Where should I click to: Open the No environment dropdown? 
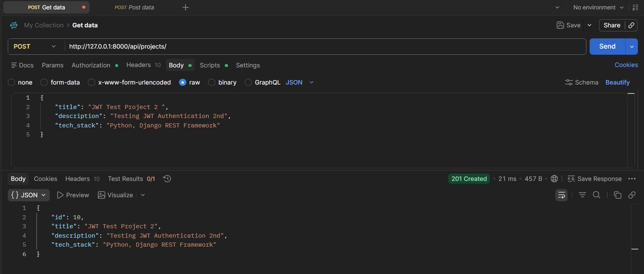coord(598,8)
